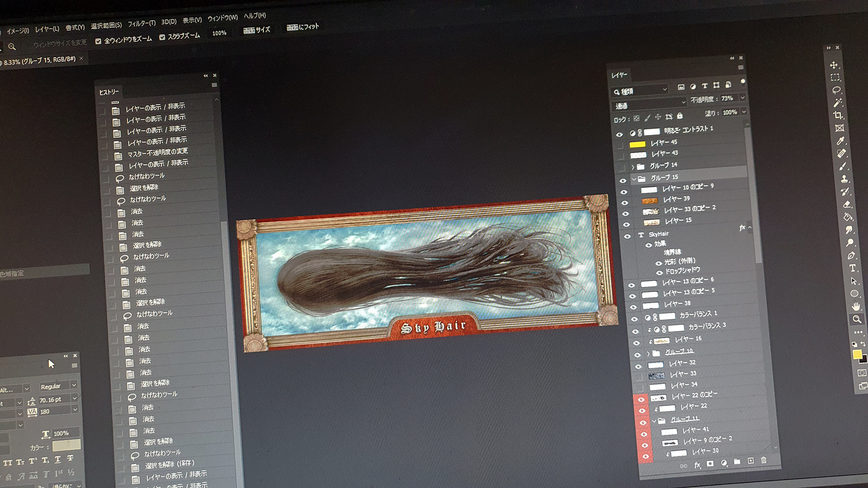Image resolution: width=868 pixels, height=488 pixels.
Task: Select the Move tool in the toolbar
Action: pos(834,65)
